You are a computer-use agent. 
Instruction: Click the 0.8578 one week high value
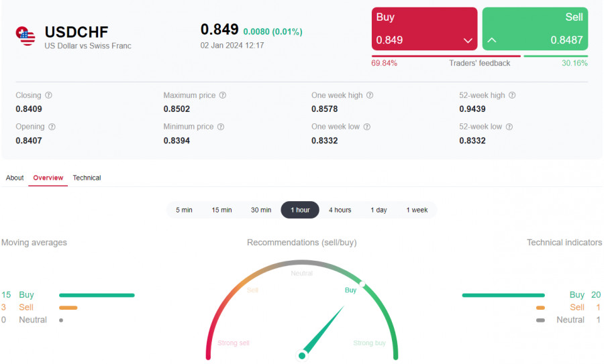325,109
